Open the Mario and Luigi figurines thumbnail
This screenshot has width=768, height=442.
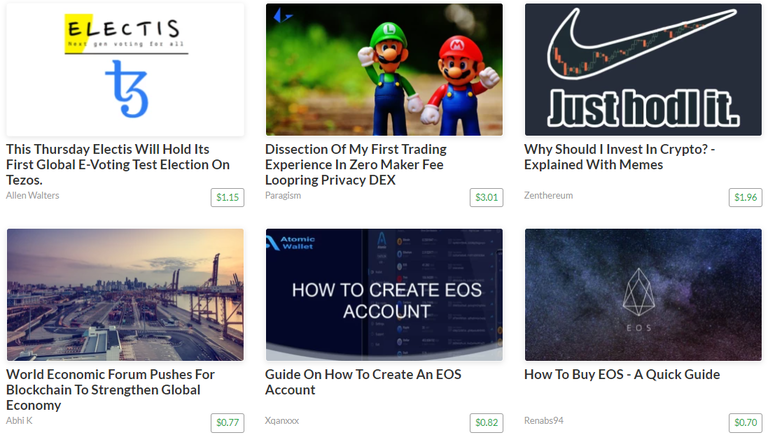tap(384, 70)
